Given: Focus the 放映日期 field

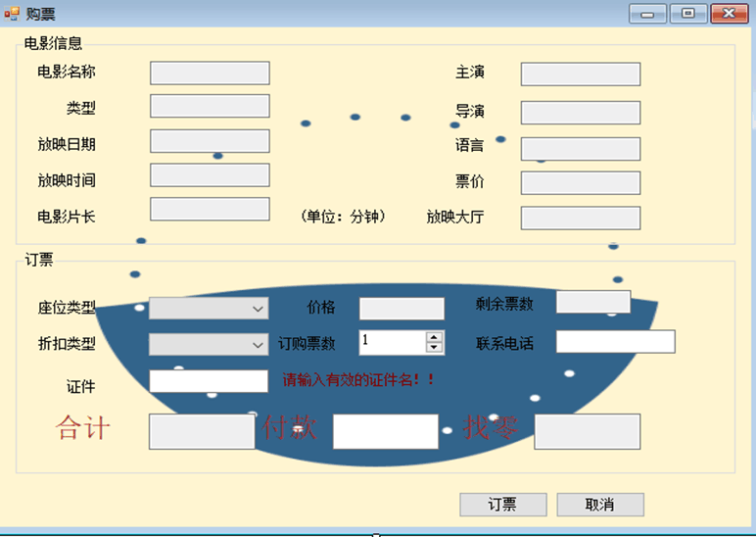Looking at the screenshot, I should (210, 141).
